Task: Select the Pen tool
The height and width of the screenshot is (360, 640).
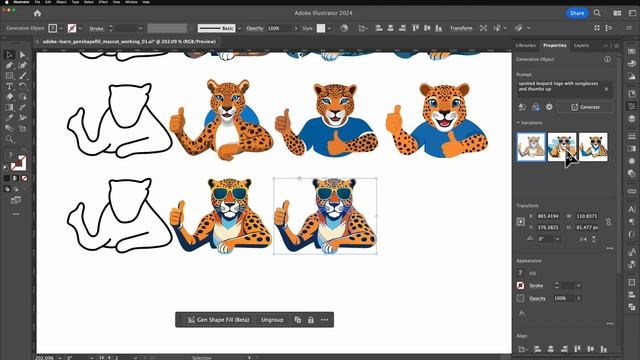Action: coord(9,65)
